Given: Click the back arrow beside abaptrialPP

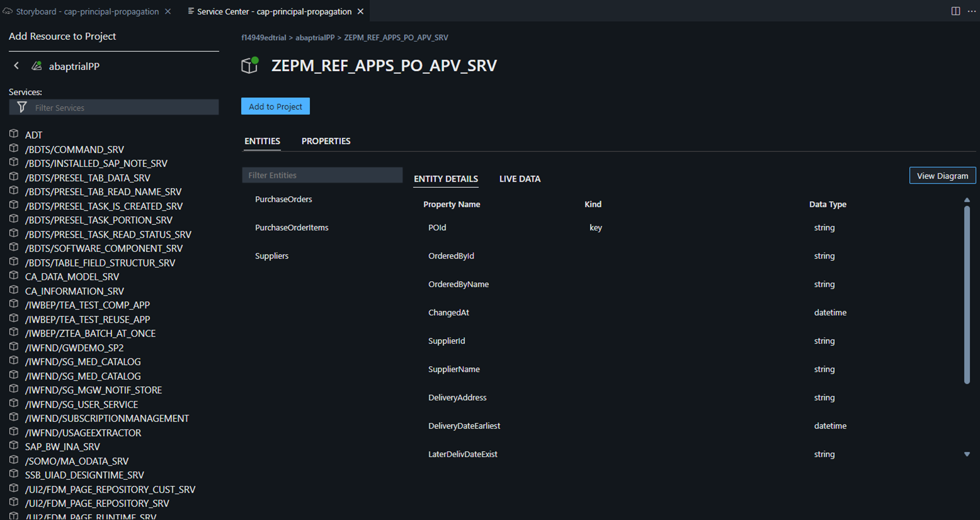Looking at the screenshot, I should coord(17,66).
